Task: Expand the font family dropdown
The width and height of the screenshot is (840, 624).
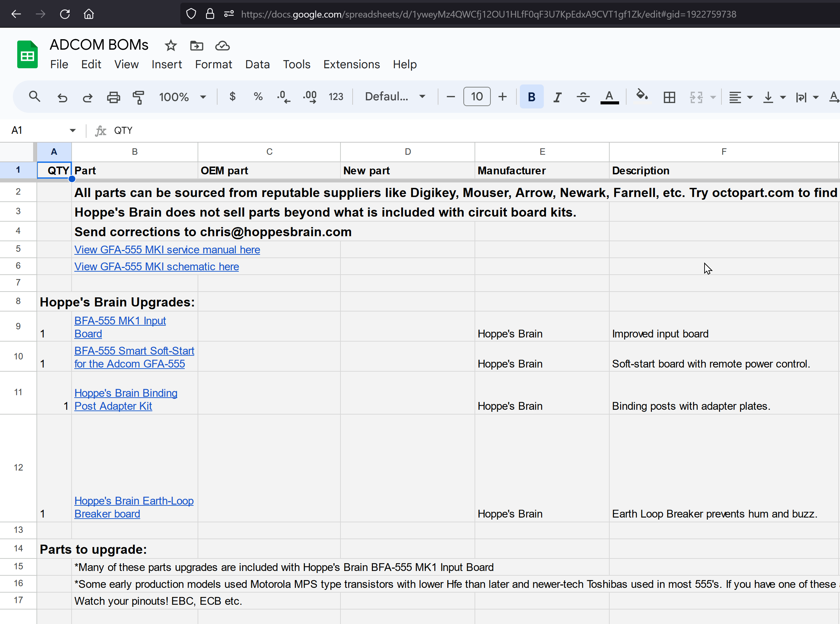Action: click(395, 97)
